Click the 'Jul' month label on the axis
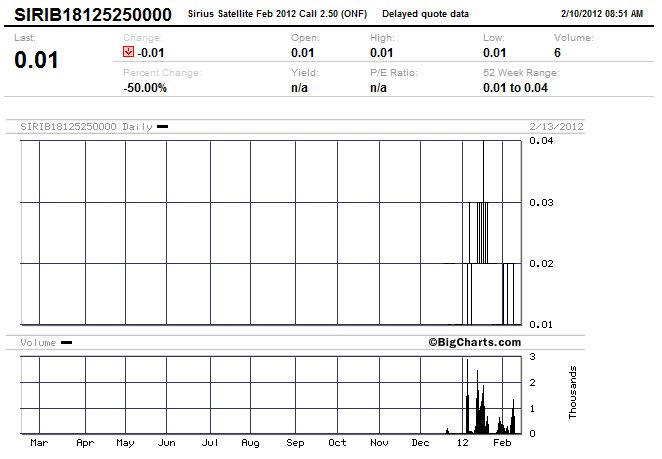This screenshot has width=662, height=459. [x=210, y=443]
